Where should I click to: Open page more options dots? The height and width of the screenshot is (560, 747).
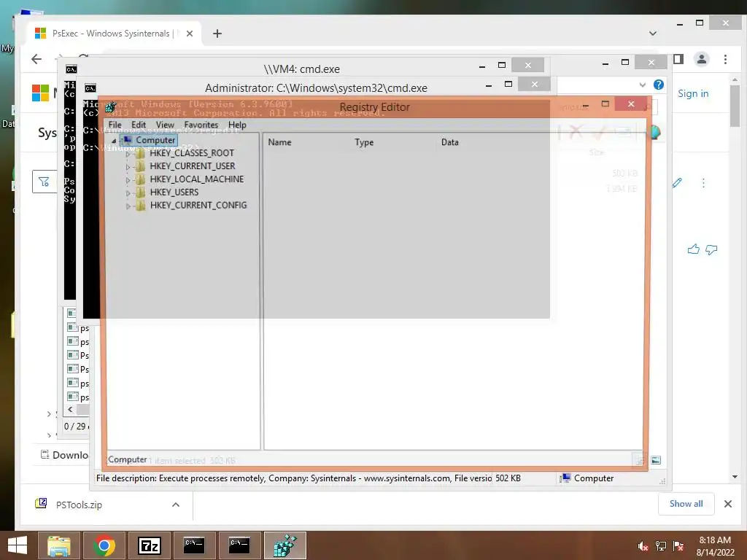tap(703, 183)
